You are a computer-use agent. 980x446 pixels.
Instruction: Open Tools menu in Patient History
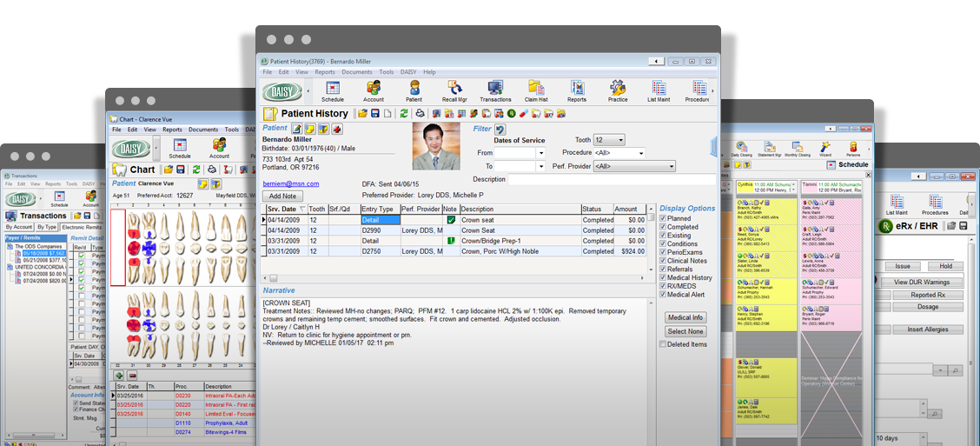pyautogui.click(x=387, y=72)
